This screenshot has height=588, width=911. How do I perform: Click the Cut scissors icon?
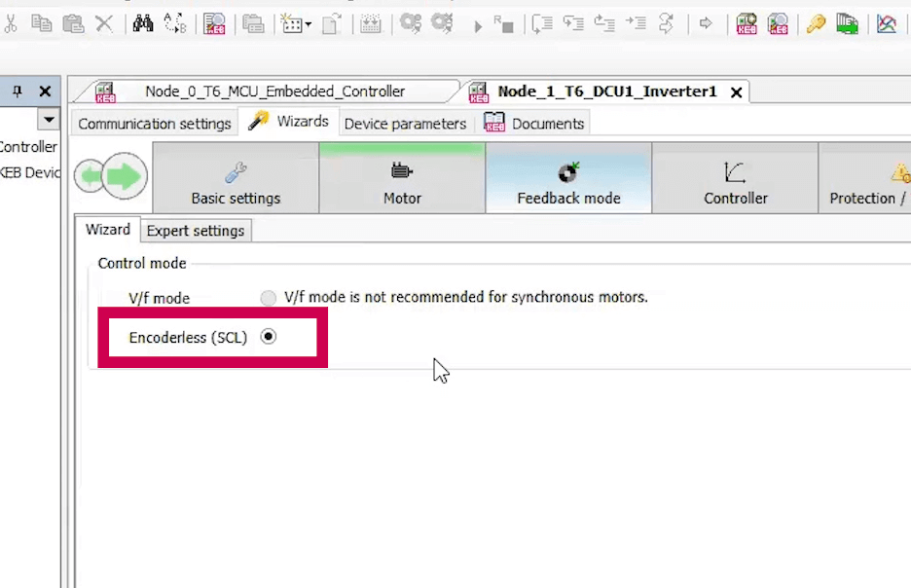pos(11,23)
